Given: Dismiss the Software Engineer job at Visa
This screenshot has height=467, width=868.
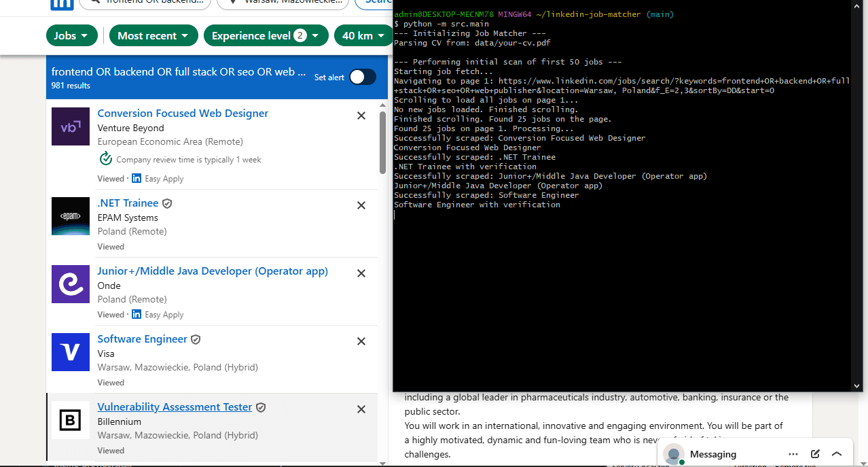Looking at the screenshot, I should pyautogui.click(x=361, y=341).
